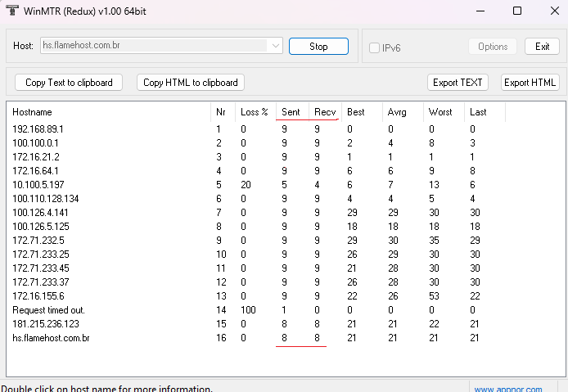Toggle the IPv6 checkbox
Image resolution: width=568 pixels, height=392 pixels.
[x=374, y=47]
